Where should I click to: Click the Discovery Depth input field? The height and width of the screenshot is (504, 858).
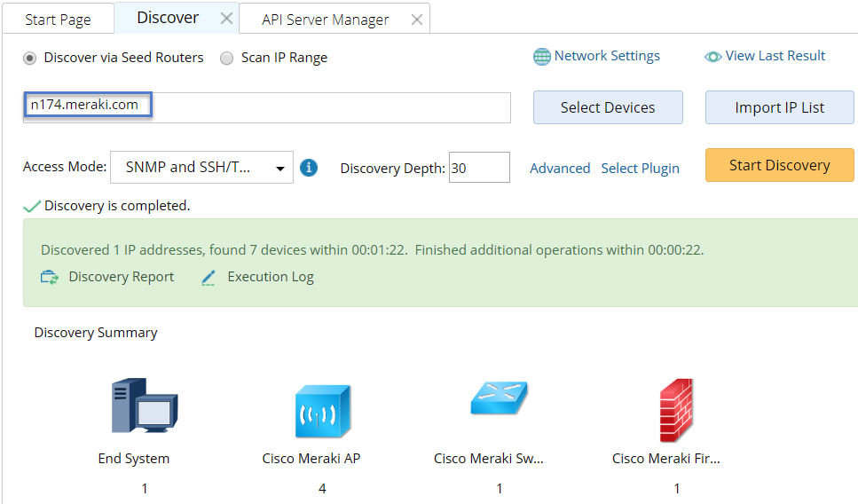[479, 168]
